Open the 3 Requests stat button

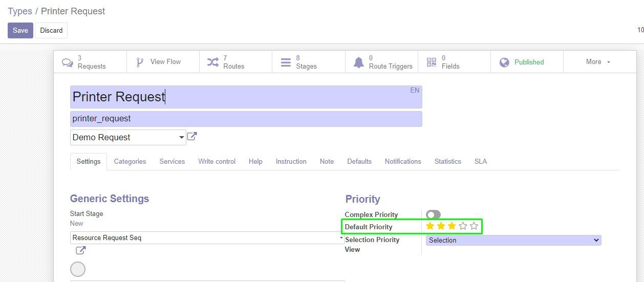coord(90,62)
